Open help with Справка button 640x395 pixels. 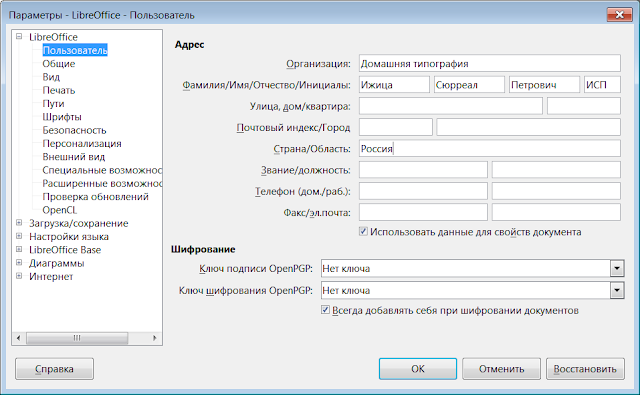pyautogui.click(x=54, y=369)
